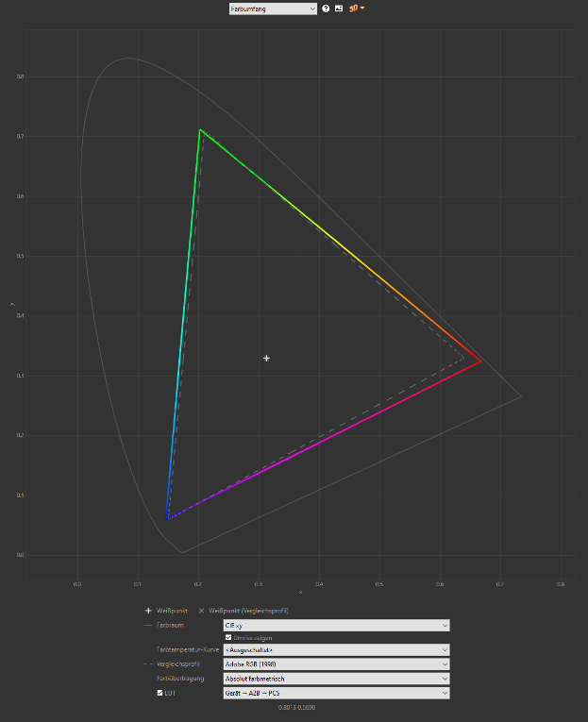Click the blue vertex of the gamut triangle
The height and width of the screenshot is (722, 588).
click(167, 518)
